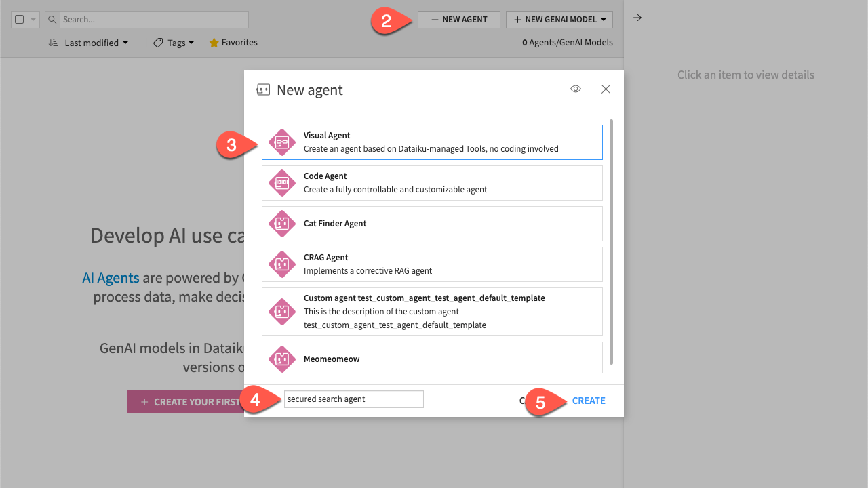Click the search magnifier icon

(x=52, y=19)
